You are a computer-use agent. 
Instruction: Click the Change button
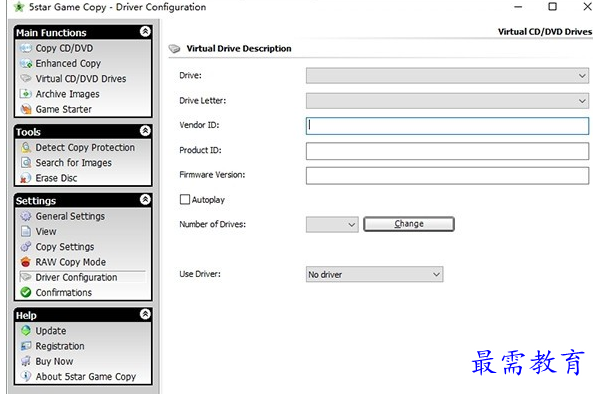tap(409, 224)
